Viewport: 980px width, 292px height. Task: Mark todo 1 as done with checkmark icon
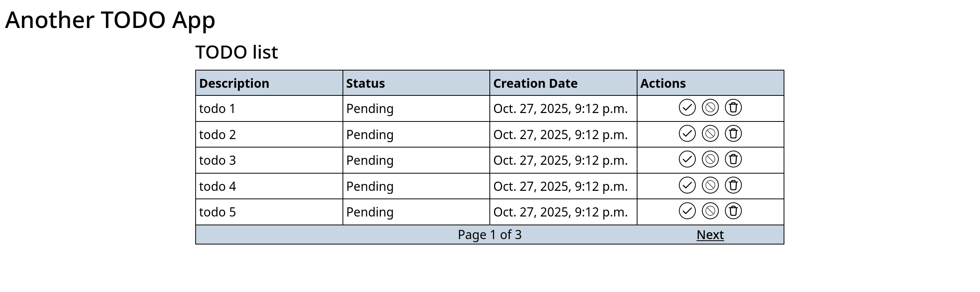tap(687, 108)
